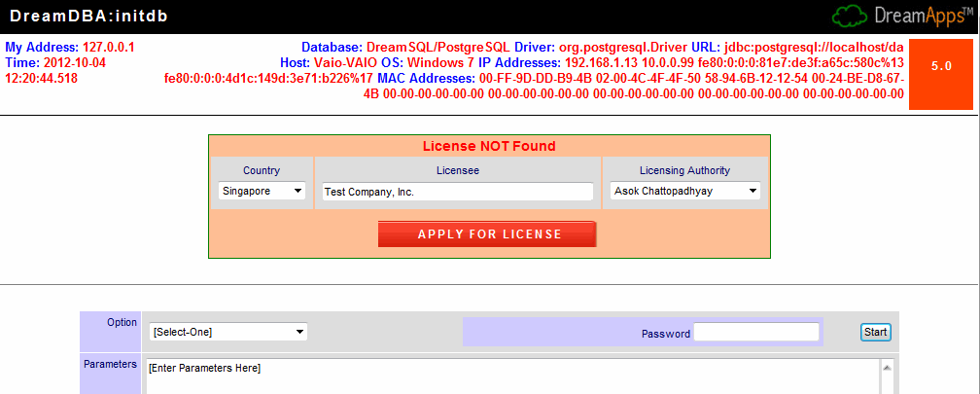Click inside the Parameters text area
The width and height of the screenshot is (980, 394).
[512, 376]
